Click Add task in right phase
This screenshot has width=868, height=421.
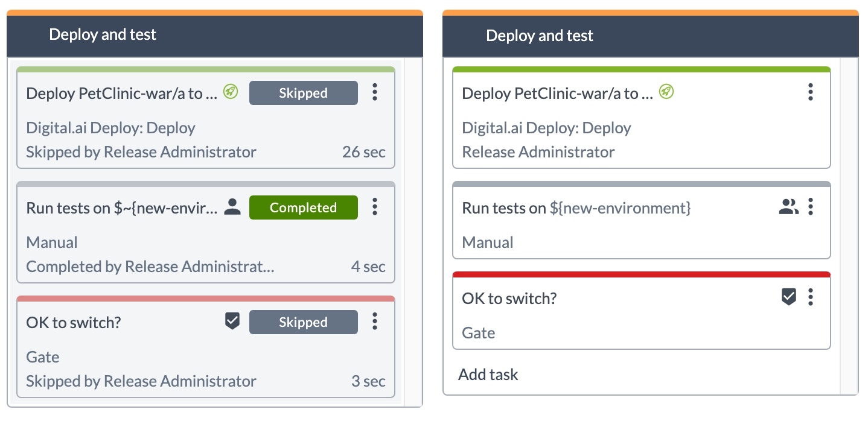(488, 375)
